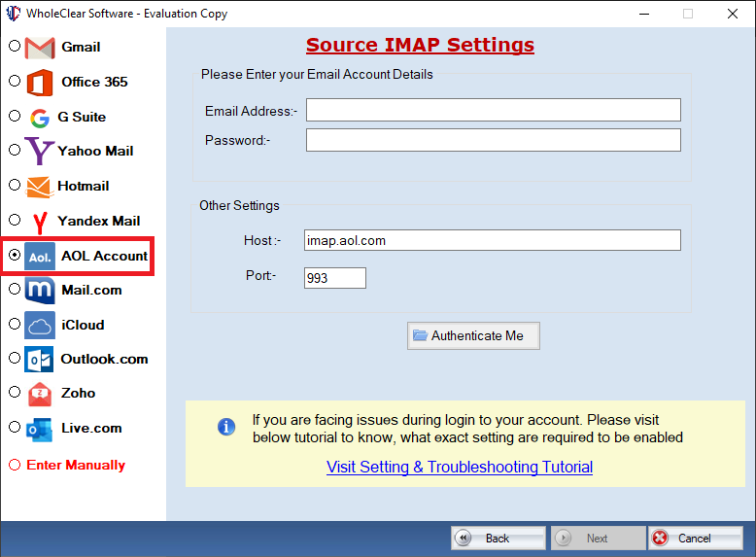Viewport: 756px width, 557px height.
Task: Click the Yahoo Mail purple Y icon
Action: coord(39,151)
